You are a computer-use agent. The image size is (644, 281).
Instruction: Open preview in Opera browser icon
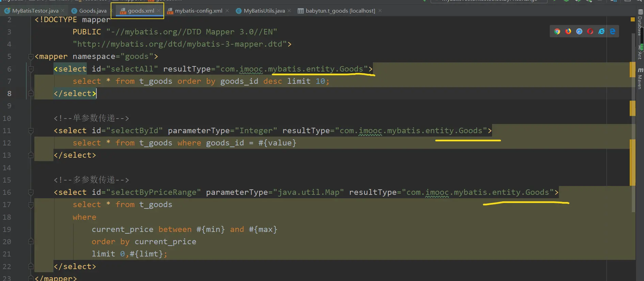coord(590,31)
